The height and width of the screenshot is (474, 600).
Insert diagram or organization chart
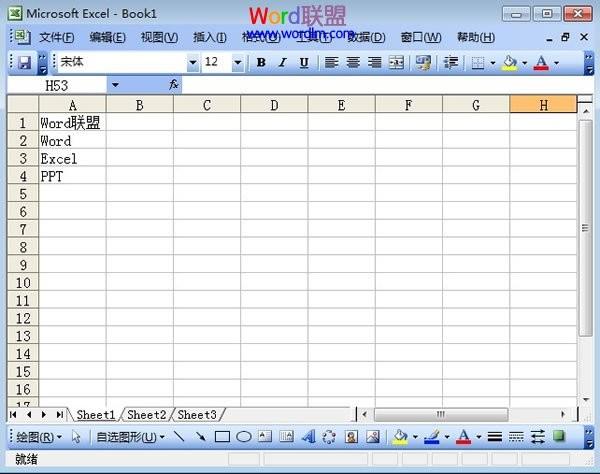[329, 437]
